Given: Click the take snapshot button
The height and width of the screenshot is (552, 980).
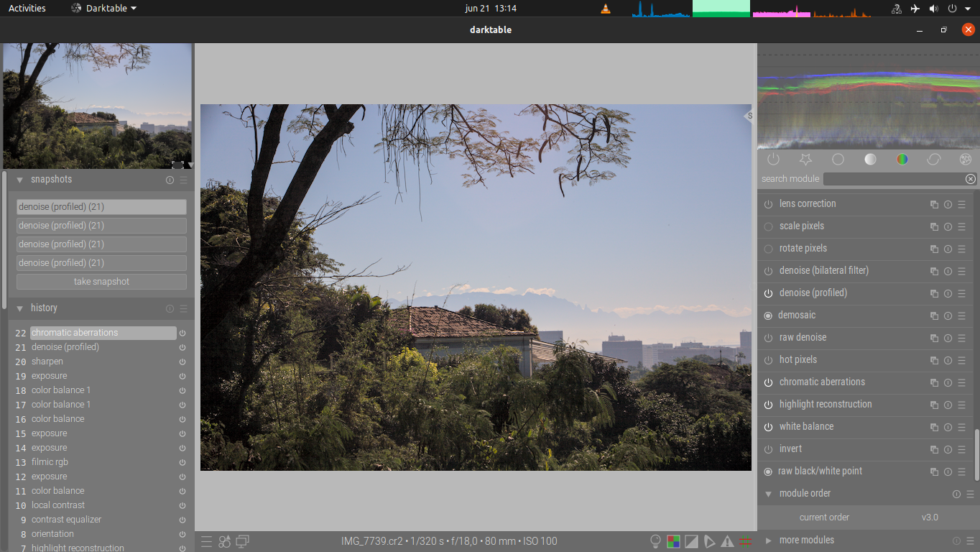Looking at the screenshot, I should tap(101, 282).
